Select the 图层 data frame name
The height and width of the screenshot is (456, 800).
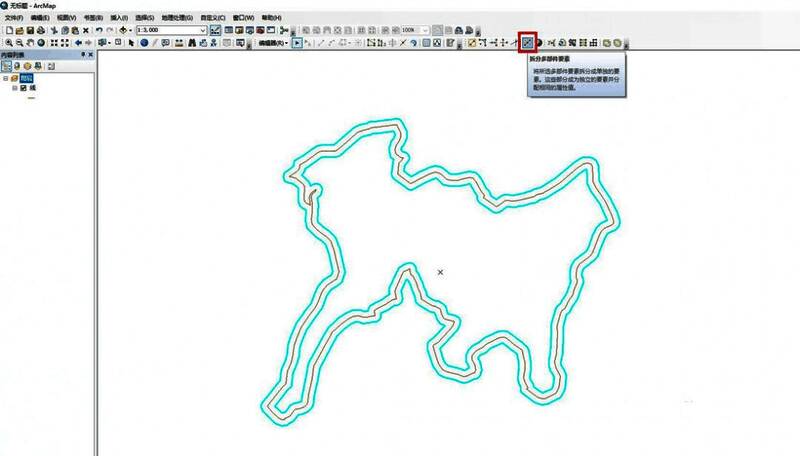click(26, 77)
